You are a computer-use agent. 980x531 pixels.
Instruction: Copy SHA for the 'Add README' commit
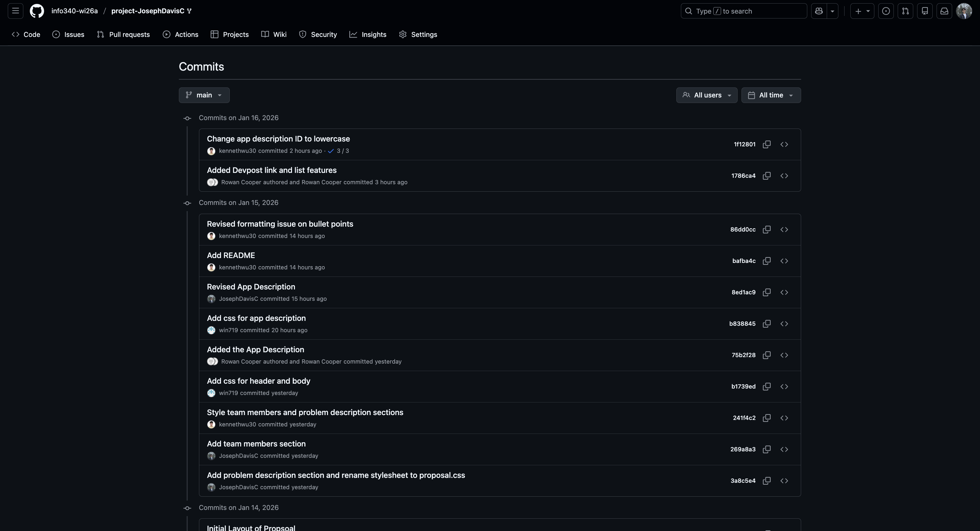point(766,261)
